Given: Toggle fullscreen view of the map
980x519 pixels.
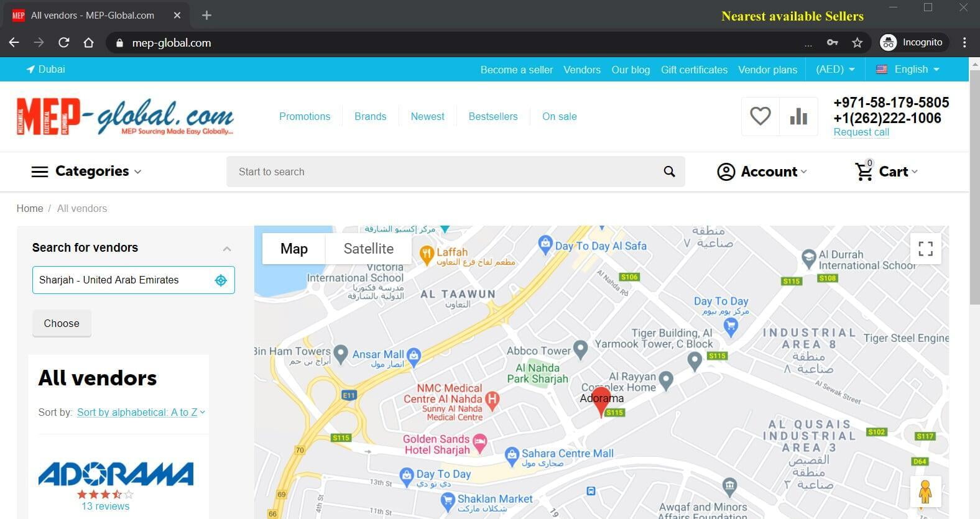Looking at the screenshot, I should click(925, 249).
